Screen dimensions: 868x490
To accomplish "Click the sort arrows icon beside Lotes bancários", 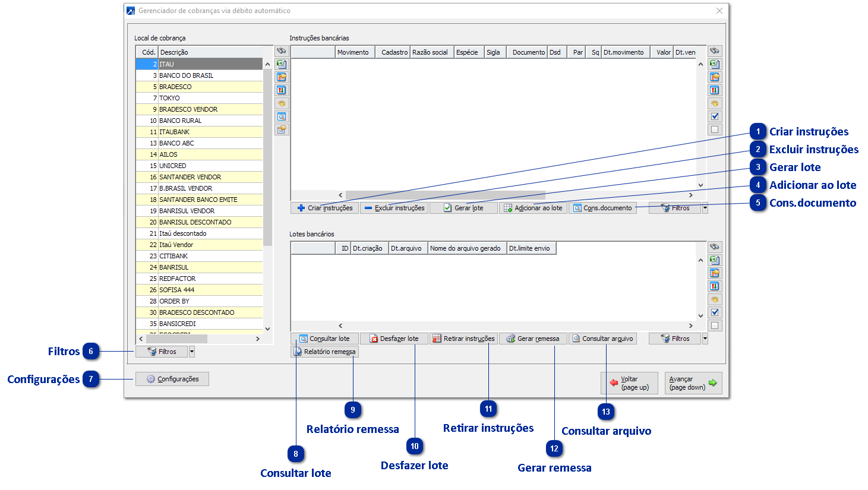I will coord(715,286).
